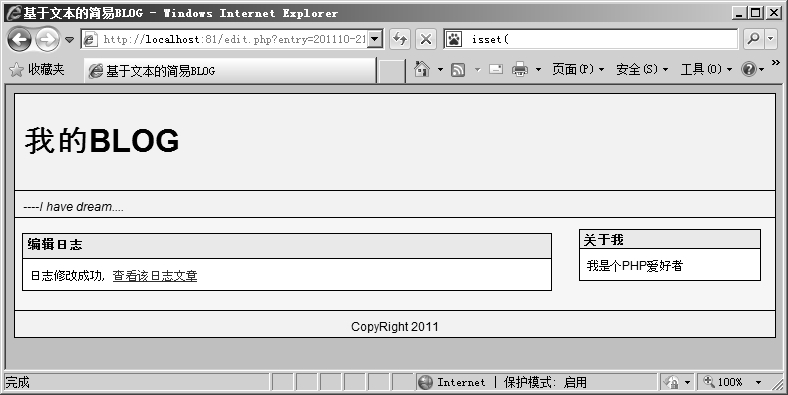Open the 页面(P) menu

point(578,69)
